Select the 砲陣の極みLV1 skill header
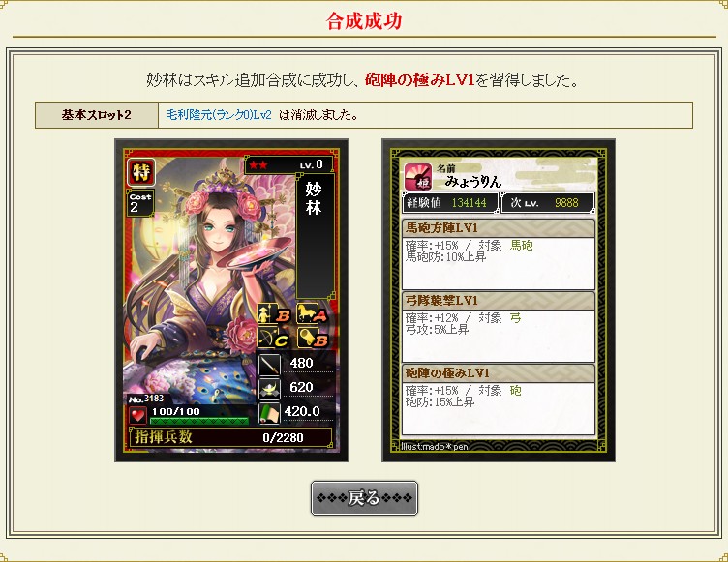Screen dimensions: 728x562 (499, 373)
